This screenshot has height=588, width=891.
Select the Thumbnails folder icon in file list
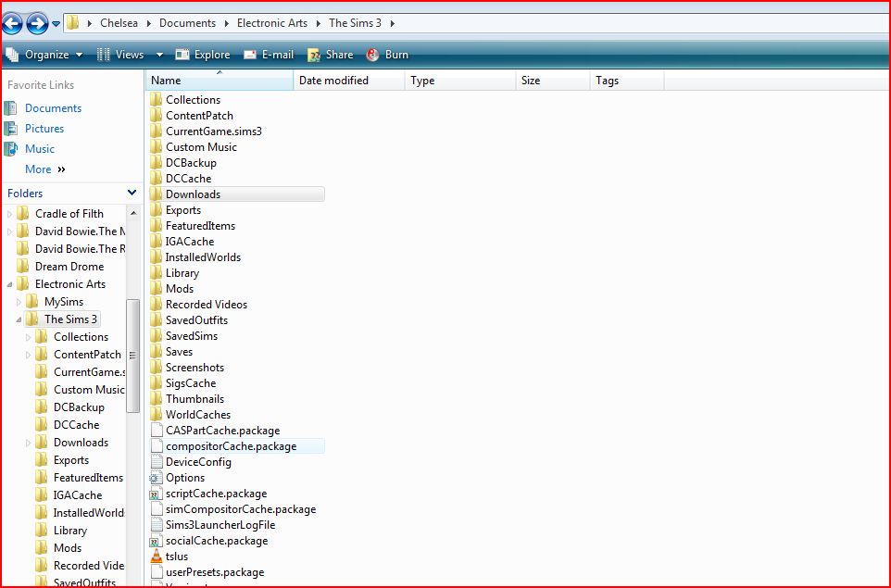coord(157,399)
